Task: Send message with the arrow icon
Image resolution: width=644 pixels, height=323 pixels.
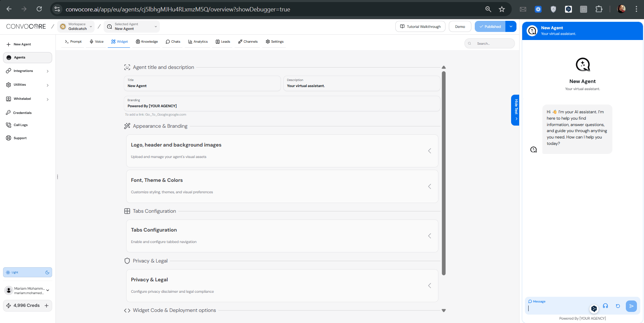Action: coord(631,306)
